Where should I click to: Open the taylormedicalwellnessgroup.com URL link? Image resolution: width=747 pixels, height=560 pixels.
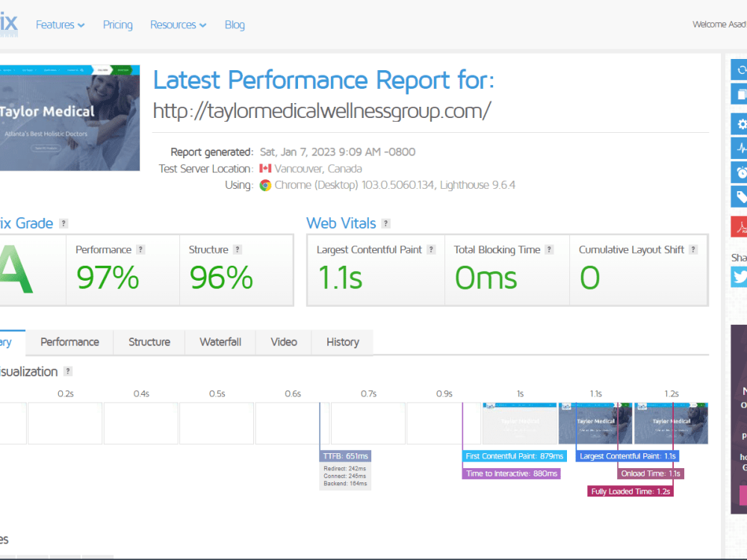[x=321, y=111]
